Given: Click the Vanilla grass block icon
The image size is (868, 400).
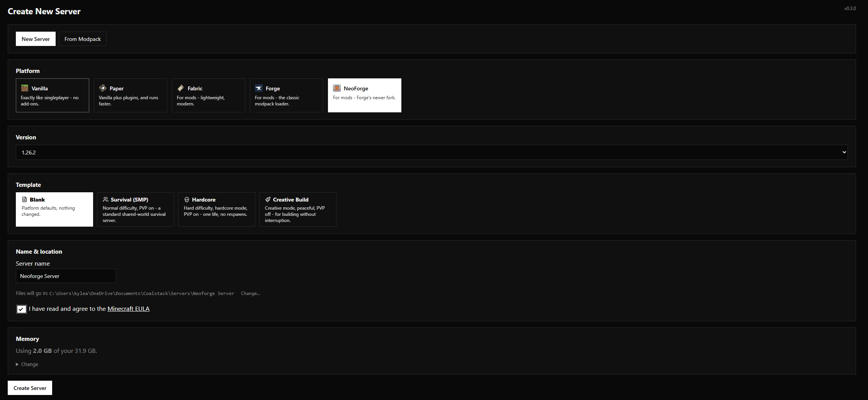Looking at the screenshot, I should (25, 88).
